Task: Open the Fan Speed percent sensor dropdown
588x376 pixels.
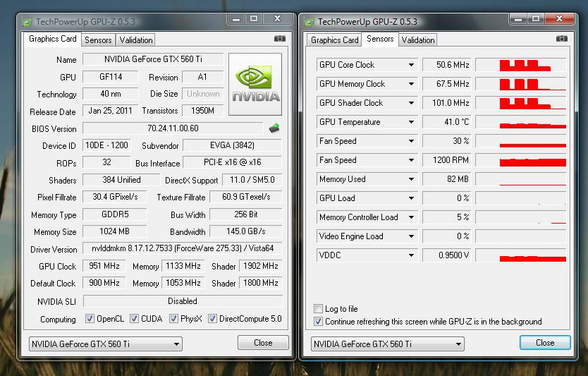Action: (x=411, y=141)
